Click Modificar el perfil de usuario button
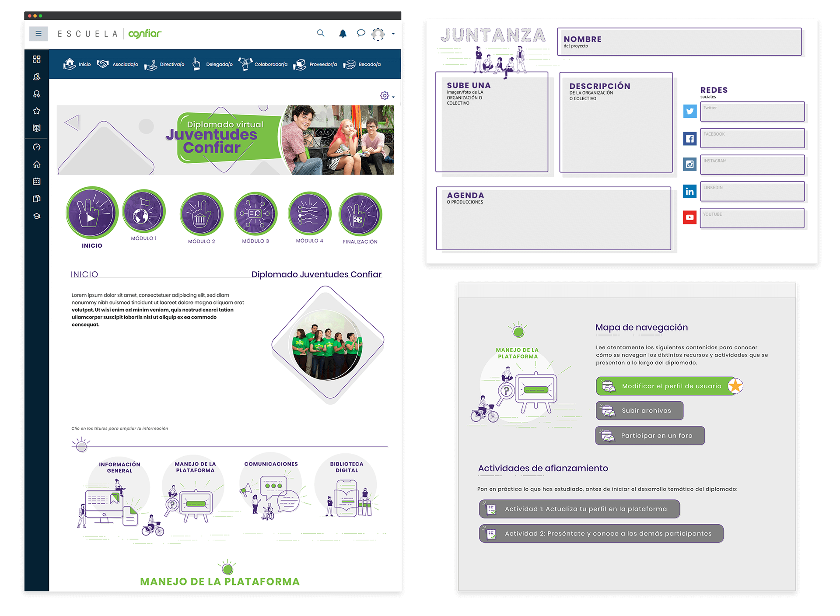This screenshot has width=840, height=616. point(666,386)
